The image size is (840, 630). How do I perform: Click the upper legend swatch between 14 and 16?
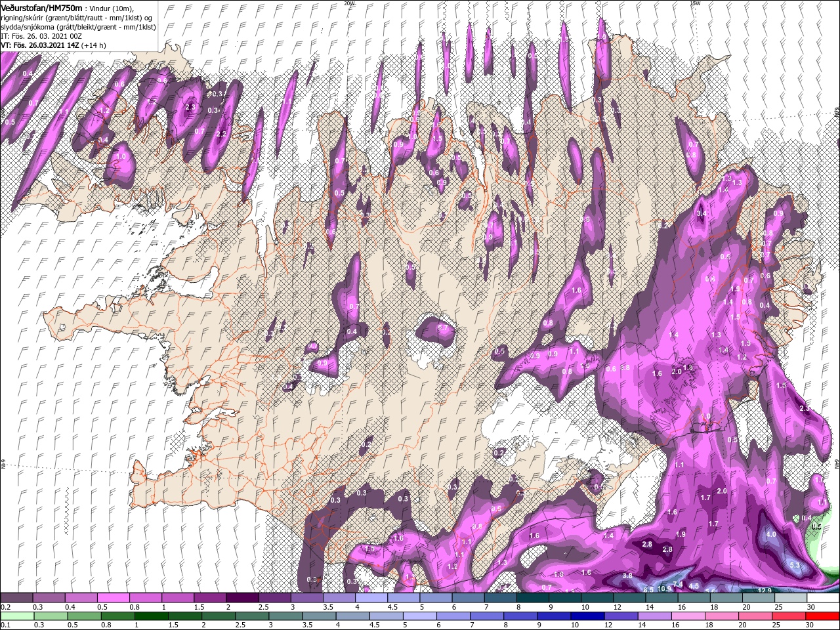click(662, 598)
